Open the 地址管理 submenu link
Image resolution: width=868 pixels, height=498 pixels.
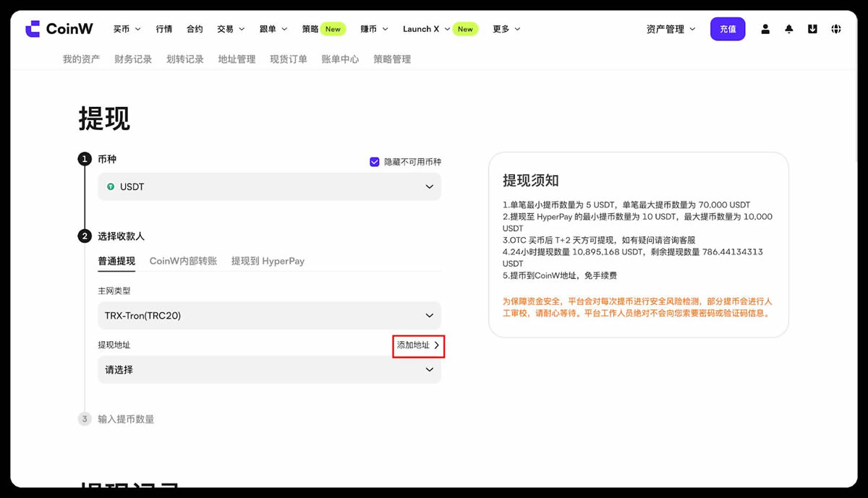[x=236, y=59]
